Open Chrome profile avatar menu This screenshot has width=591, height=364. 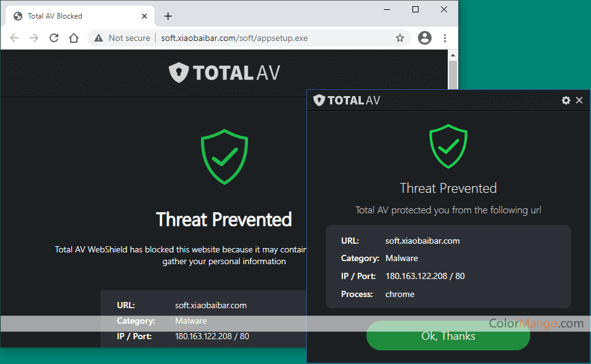[425, 38]
